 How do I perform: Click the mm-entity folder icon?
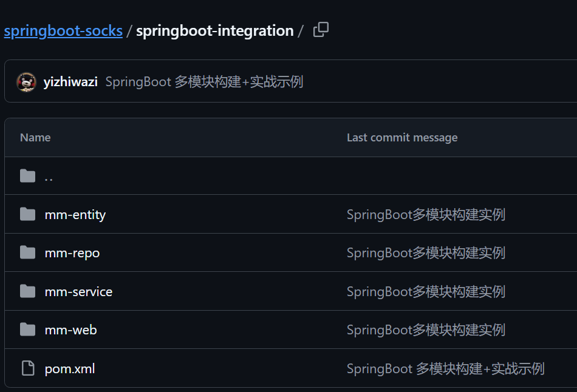point(27,214)
